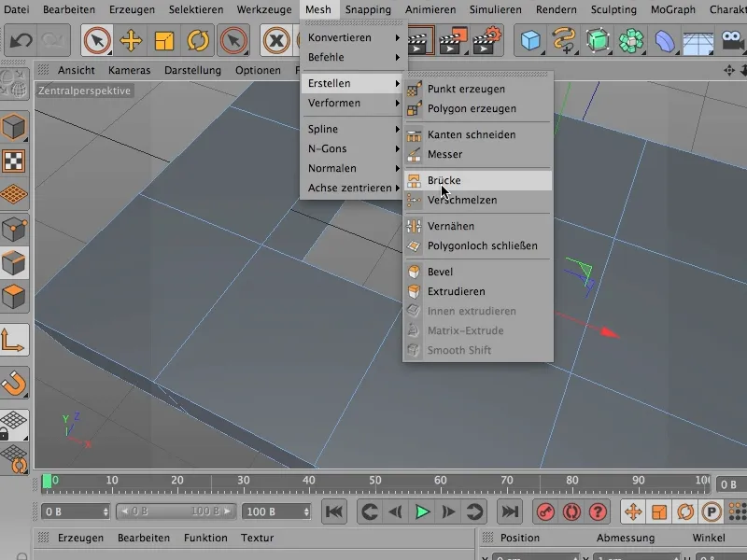747x560 pixels.
Task: Click the subdivision surface generator icon
Action: click(x=598, y=40)
